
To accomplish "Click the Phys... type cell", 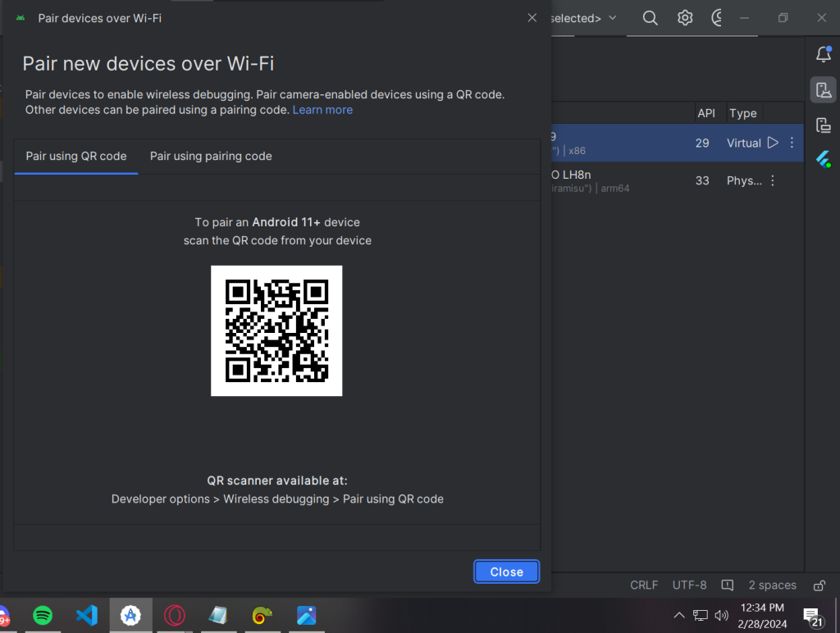I will click(x=744, y=181).
